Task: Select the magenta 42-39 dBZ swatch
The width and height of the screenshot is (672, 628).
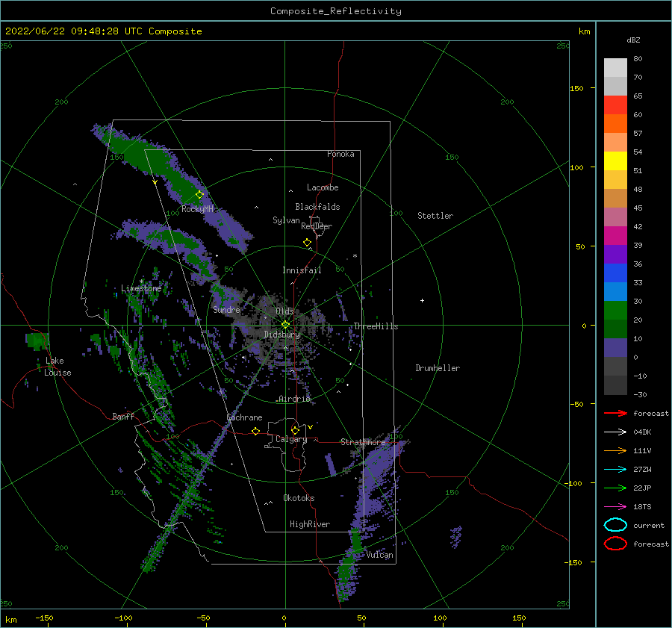Action: [x=615, y=236]
